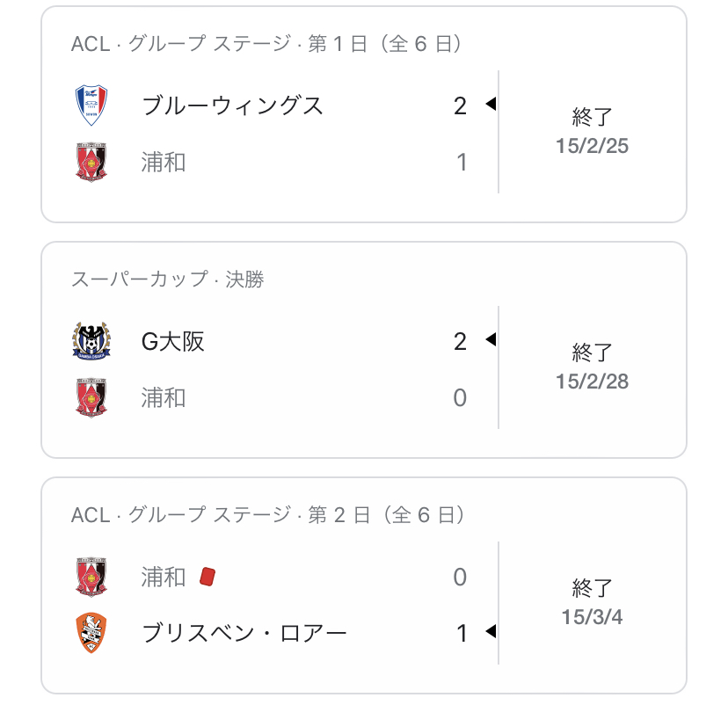Click the Brisbane Roar team crest
Viewport: 728px width, 705px height.
coord(91,633)
